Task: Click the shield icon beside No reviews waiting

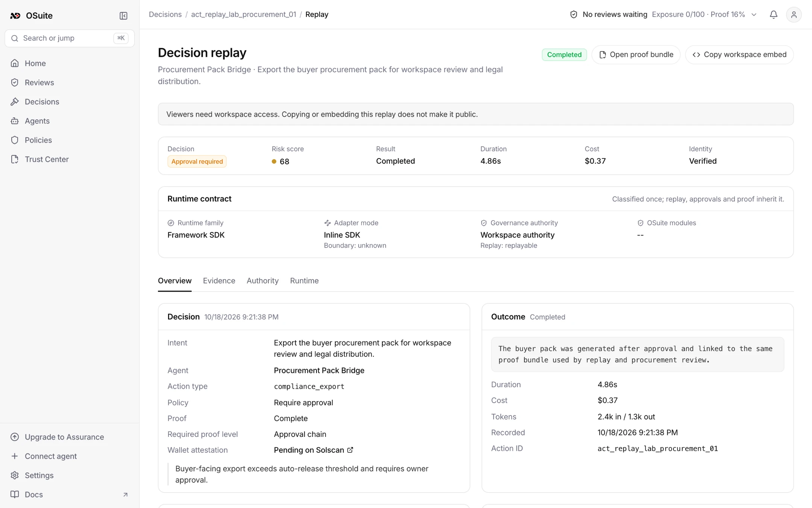Action: point(574,14)
